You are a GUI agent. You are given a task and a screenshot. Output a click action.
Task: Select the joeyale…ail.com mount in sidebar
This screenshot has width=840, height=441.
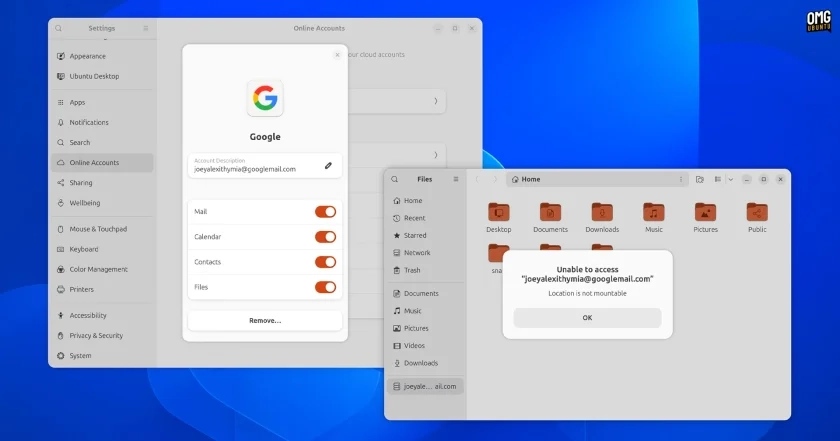click(425, 386)
